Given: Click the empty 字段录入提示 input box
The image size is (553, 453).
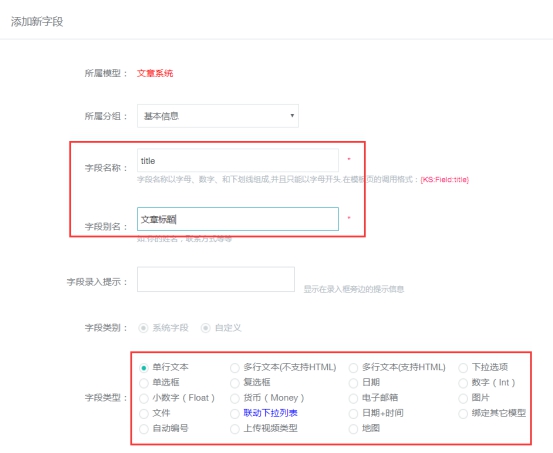Looking at the screenshot, I should click(x=216, y=279).
